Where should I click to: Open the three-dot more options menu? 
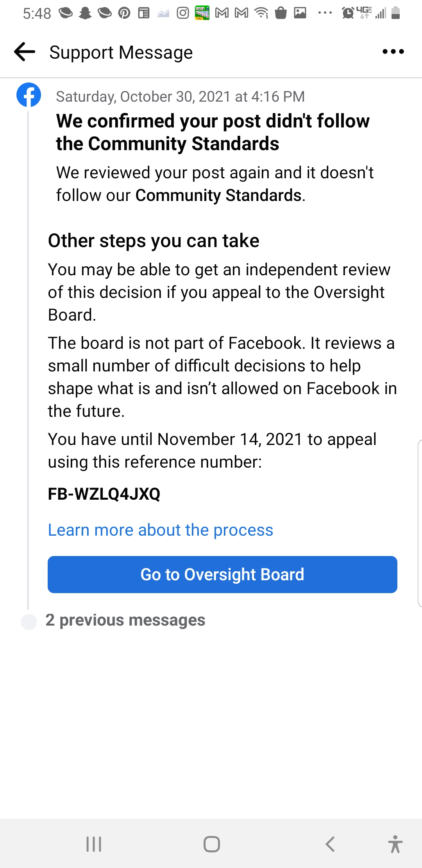pos(393,52)
